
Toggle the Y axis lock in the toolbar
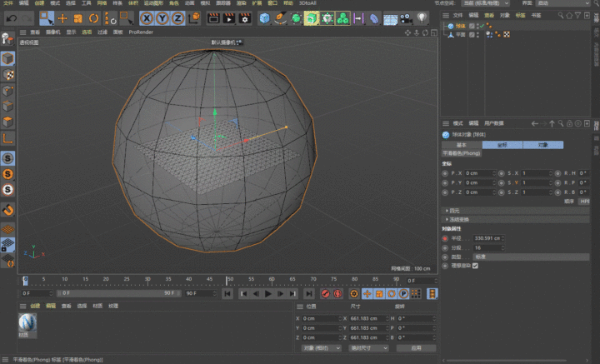point(162,18)
